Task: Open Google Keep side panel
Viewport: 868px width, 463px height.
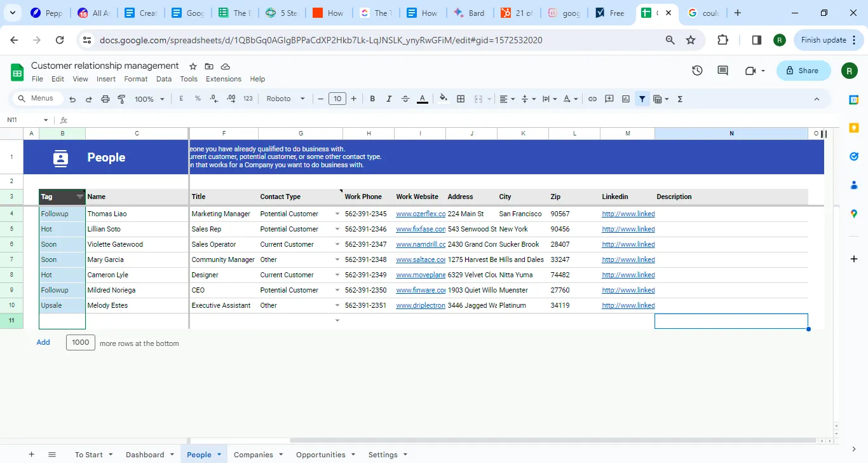Action: [854, 128]
